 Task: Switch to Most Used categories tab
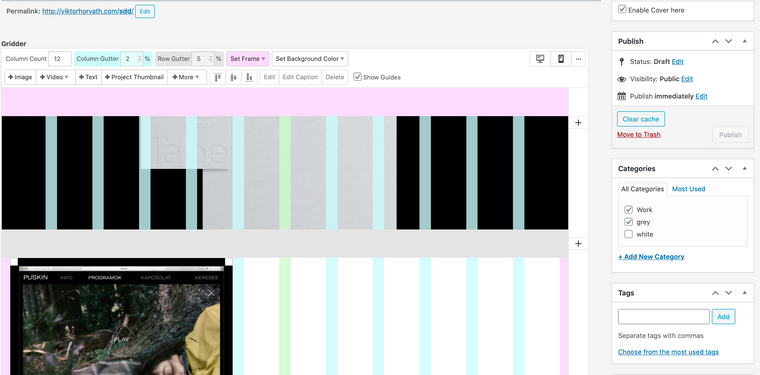(688, 189)
